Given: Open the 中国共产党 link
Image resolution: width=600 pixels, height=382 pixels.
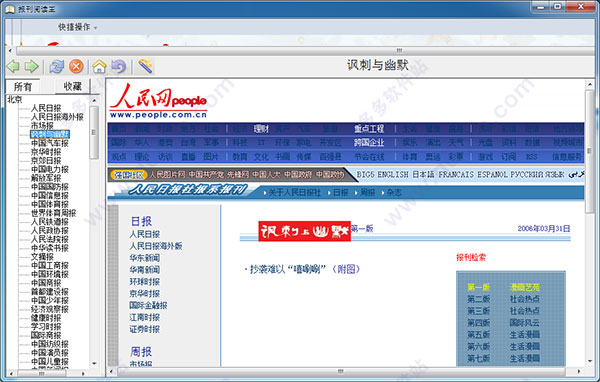Looking at the screenshot, I should click(206, 175).
